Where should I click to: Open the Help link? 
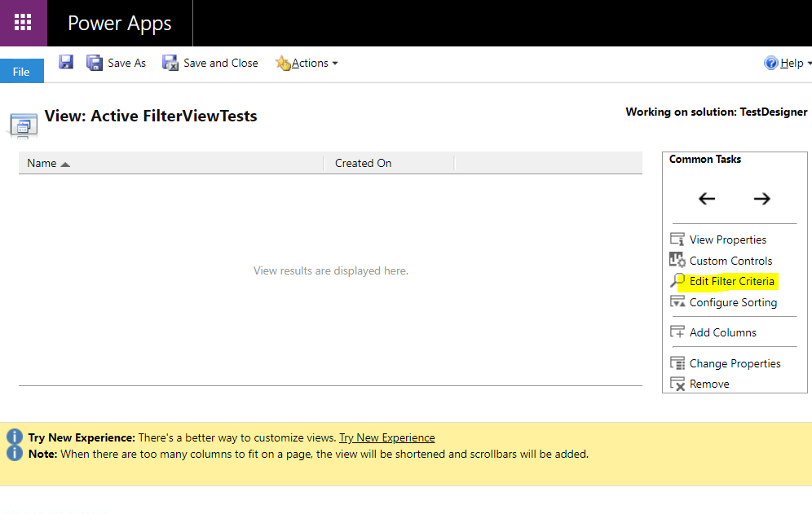coord(792,64)
